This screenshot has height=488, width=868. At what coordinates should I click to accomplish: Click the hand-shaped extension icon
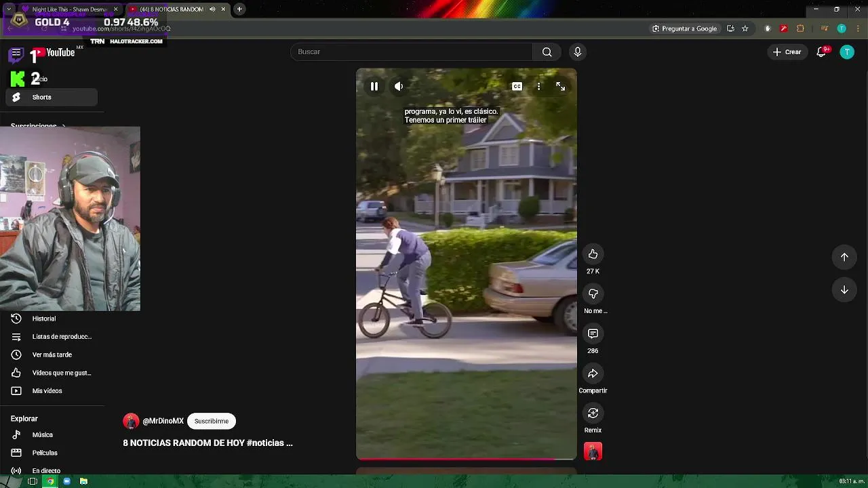[x=768, y=28]
